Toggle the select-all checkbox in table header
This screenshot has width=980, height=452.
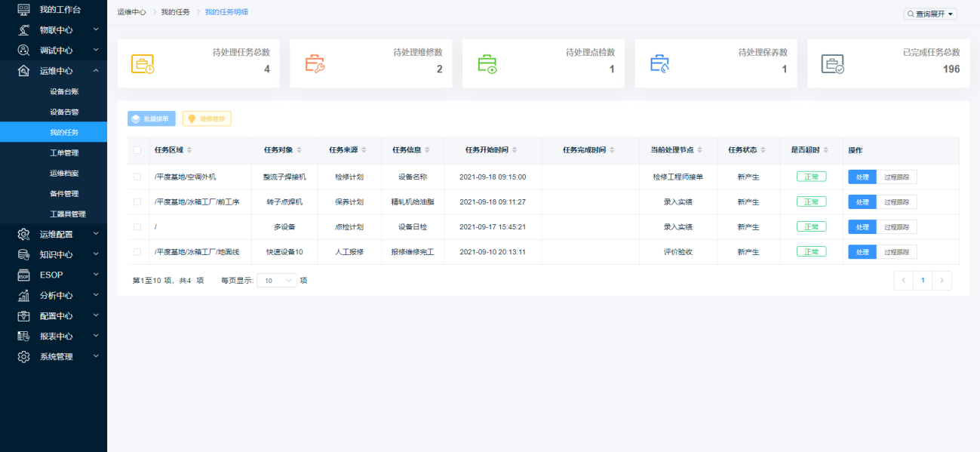[137, 150]
